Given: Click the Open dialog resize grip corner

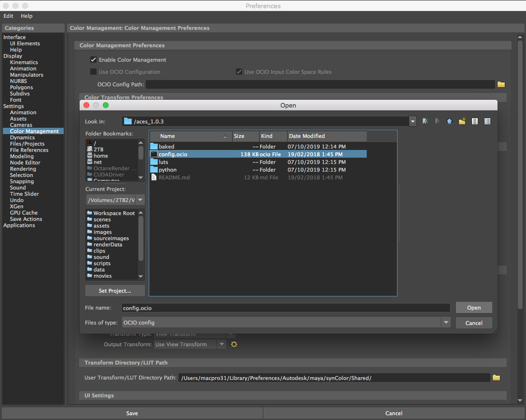Looking at the screenshot, I should tap(495, 331).
